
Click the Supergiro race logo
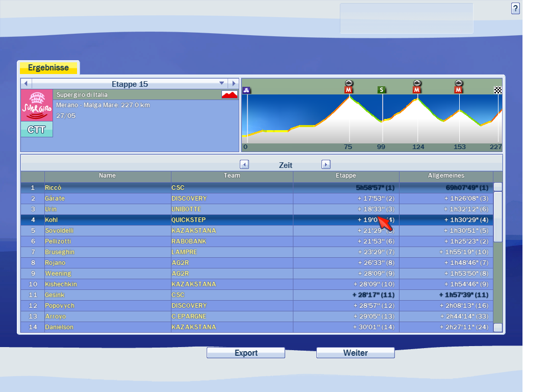click(x=37, y=106)
